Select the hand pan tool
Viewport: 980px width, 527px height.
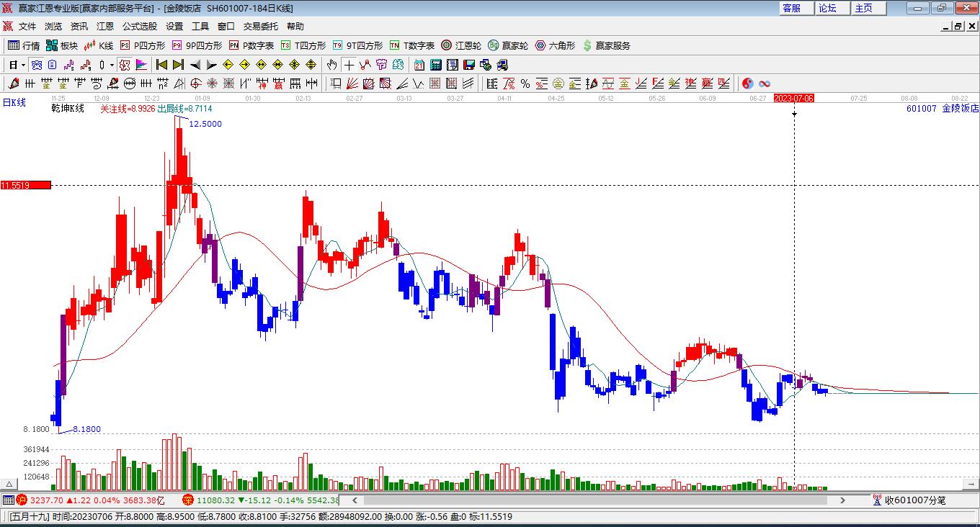click(331, 65)
